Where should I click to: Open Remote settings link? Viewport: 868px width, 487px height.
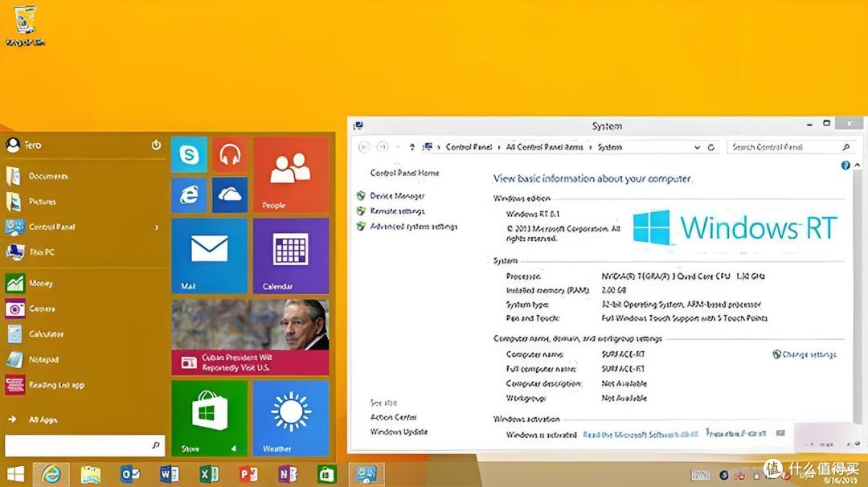pos(397,211)
